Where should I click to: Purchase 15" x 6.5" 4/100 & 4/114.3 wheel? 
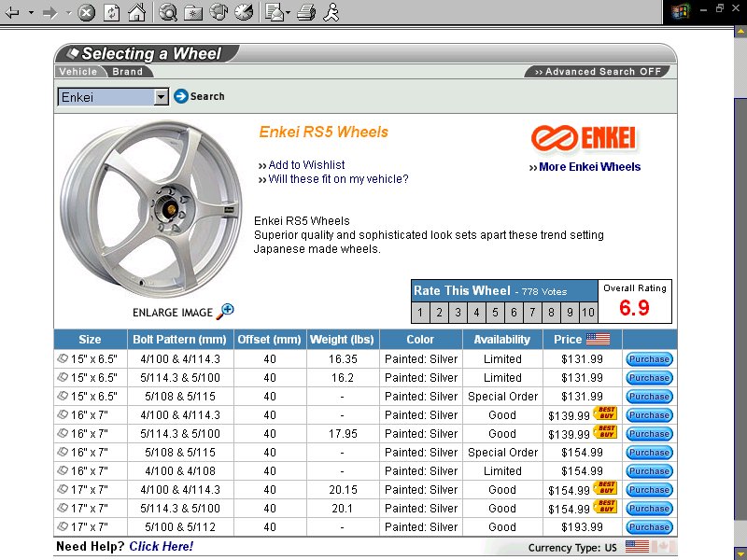[649, 359]
